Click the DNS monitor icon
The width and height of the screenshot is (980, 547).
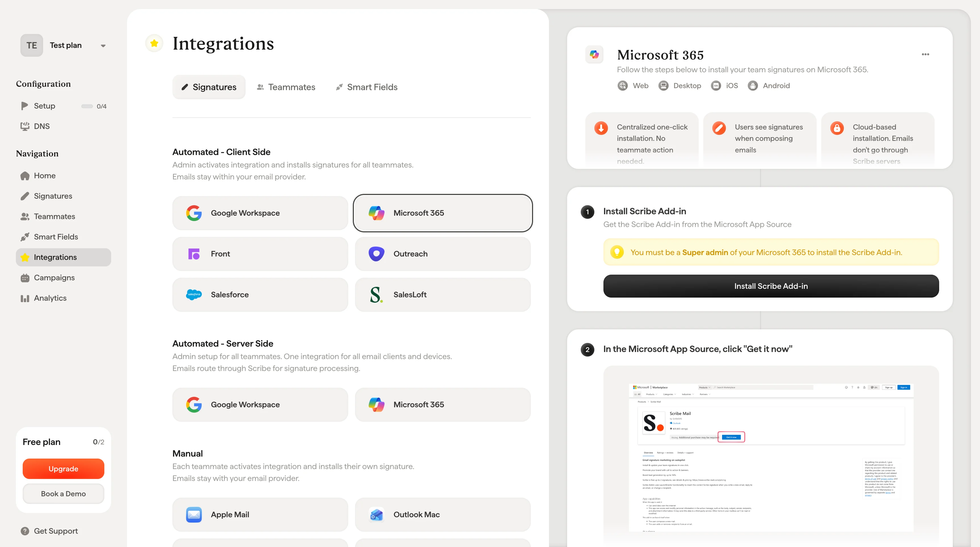point(25,126)
